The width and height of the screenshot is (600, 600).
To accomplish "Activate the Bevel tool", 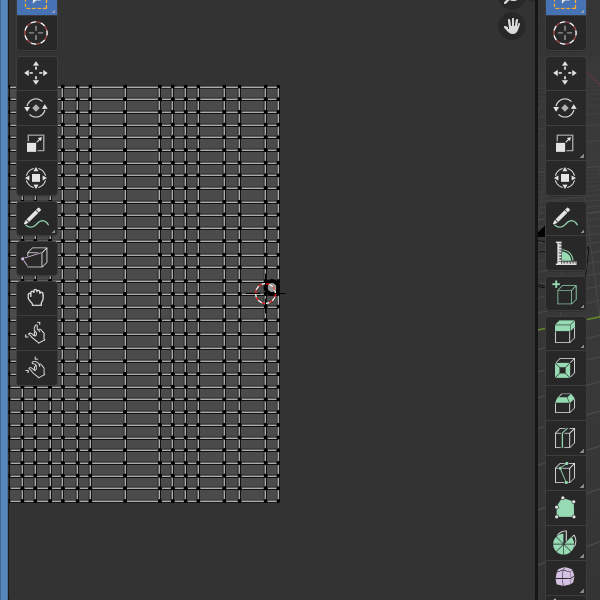I will [565, 403].
